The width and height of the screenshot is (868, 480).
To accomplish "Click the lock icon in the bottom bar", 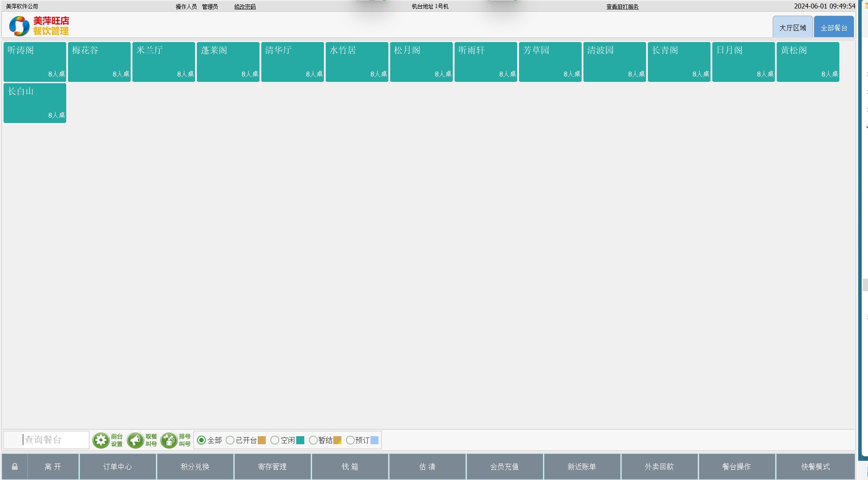I will [x=15, y=467].
